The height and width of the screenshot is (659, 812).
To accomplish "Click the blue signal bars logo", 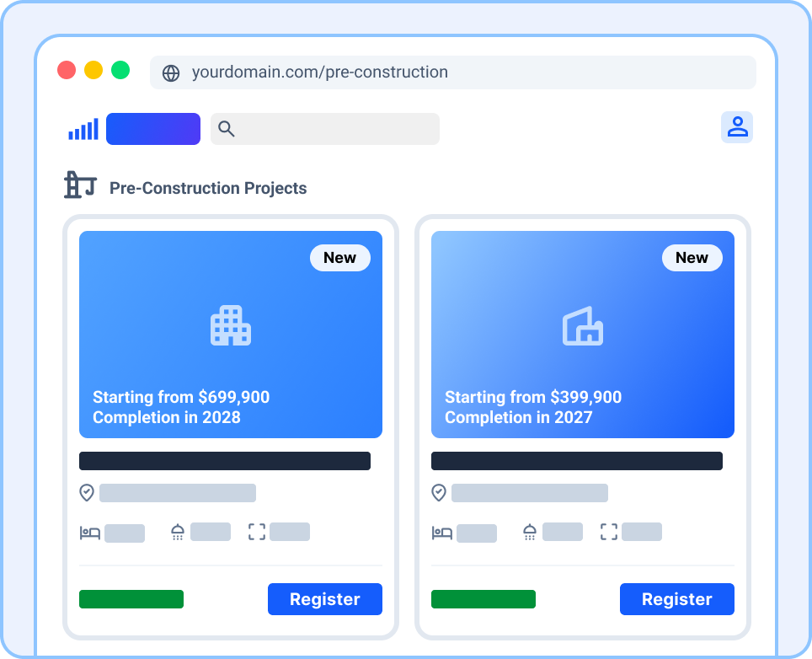I will 83,129.
